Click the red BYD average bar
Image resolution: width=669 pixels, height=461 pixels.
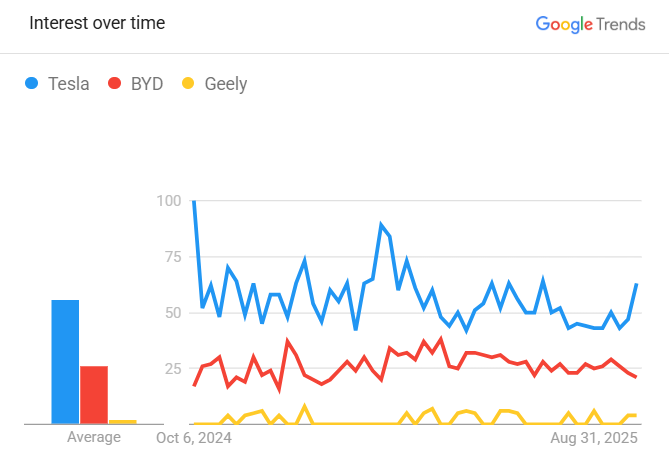point(94,394)
